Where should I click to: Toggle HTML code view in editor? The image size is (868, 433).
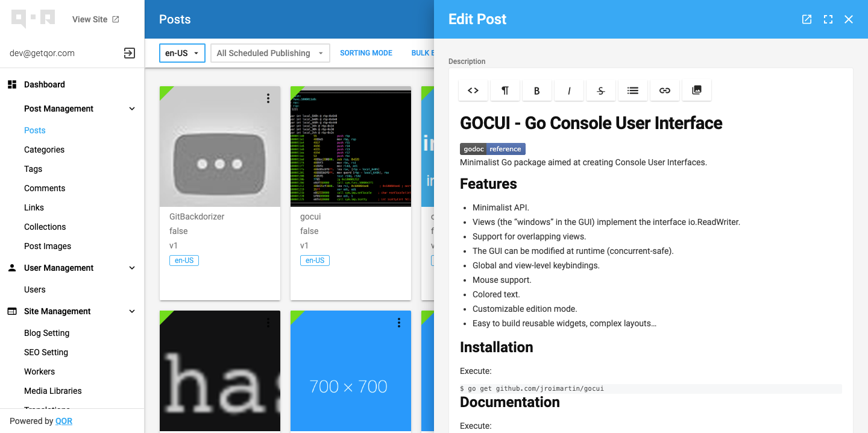pos(473,90)
